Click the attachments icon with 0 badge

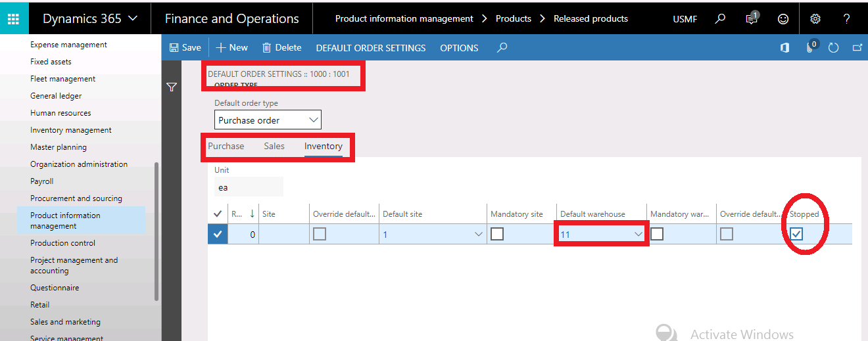811,47
